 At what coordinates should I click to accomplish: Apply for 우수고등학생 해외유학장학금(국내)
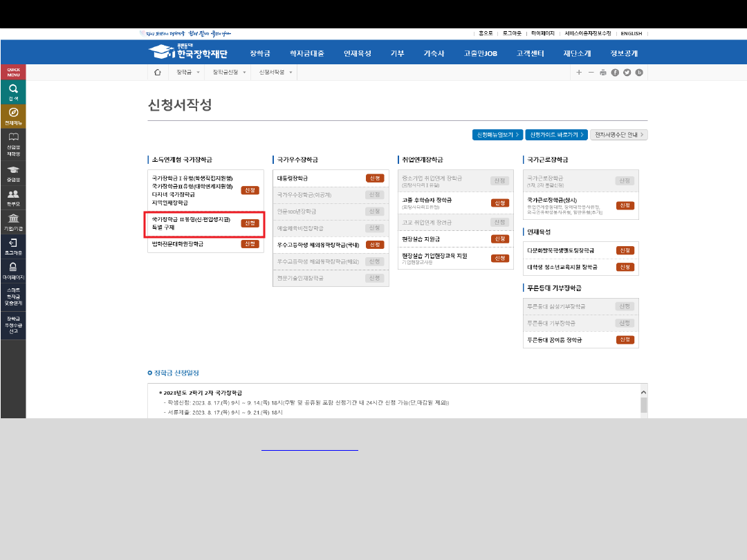coord(375,245)
